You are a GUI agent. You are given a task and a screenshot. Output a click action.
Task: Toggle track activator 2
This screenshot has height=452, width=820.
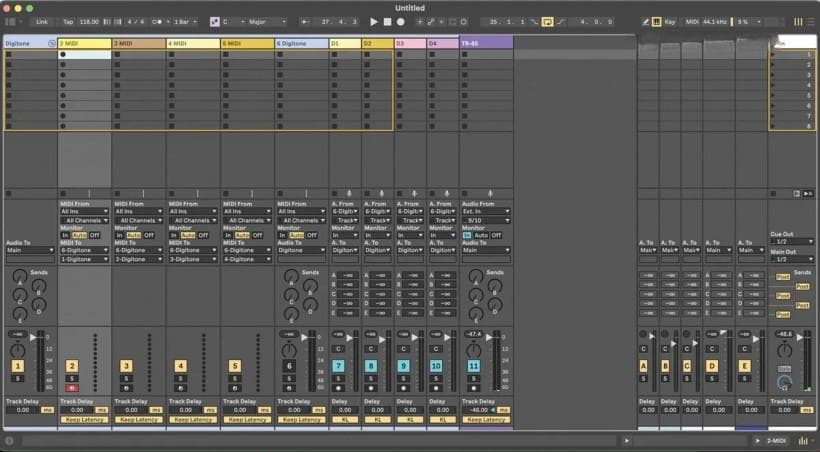[x=72, y=366]
